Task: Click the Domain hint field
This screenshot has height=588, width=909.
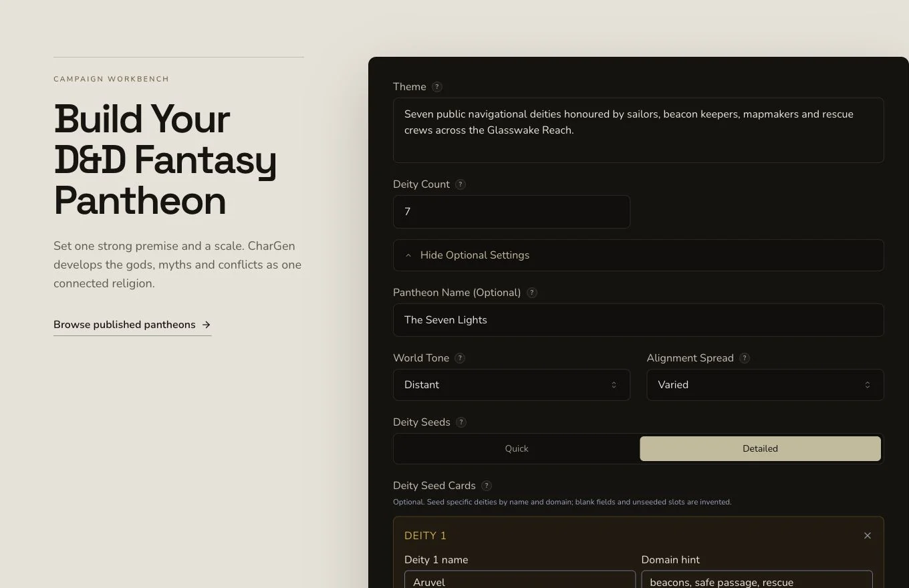Action: tap(757, 579)
